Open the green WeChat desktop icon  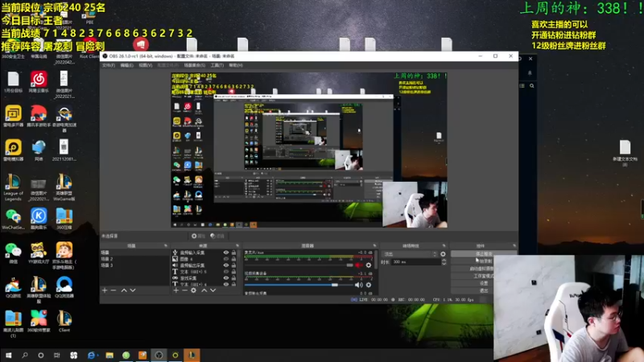point(13,253)
